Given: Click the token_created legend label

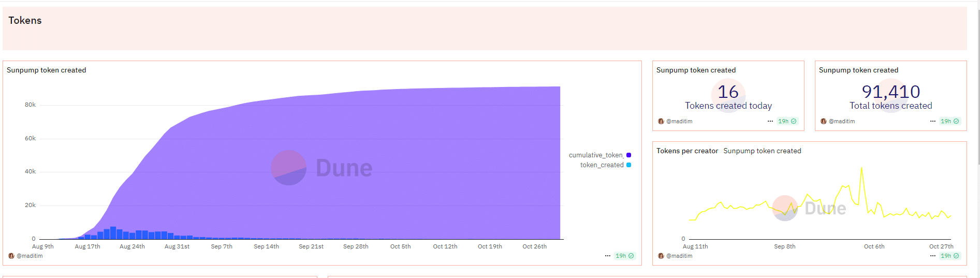Looking at the screenshot, I should click(x=602, y=165).
